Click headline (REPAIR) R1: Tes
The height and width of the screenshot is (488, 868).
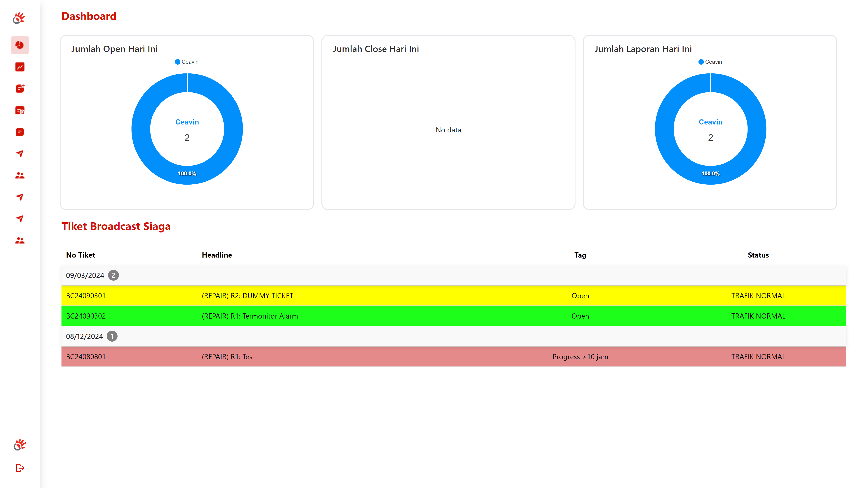227,357
